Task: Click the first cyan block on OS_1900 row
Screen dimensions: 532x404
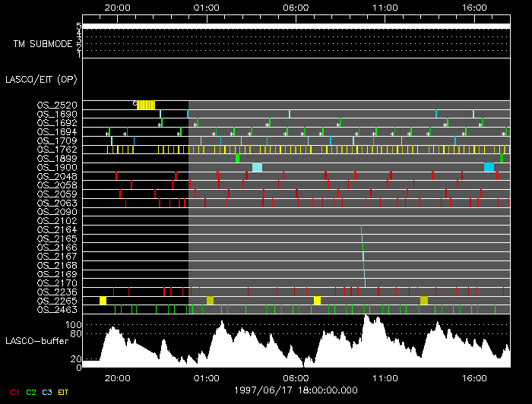Action: point(257,167)
